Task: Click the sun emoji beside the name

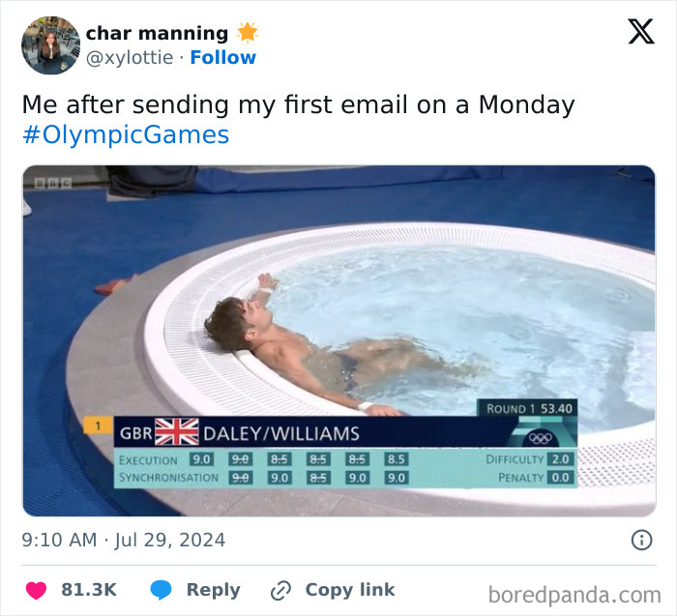Action: (x=248, y=33)
